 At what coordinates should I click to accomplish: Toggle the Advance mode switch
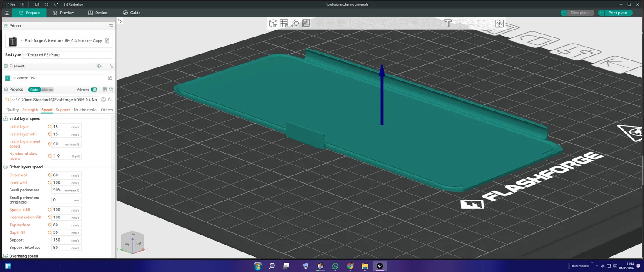[x=94, y=90]
